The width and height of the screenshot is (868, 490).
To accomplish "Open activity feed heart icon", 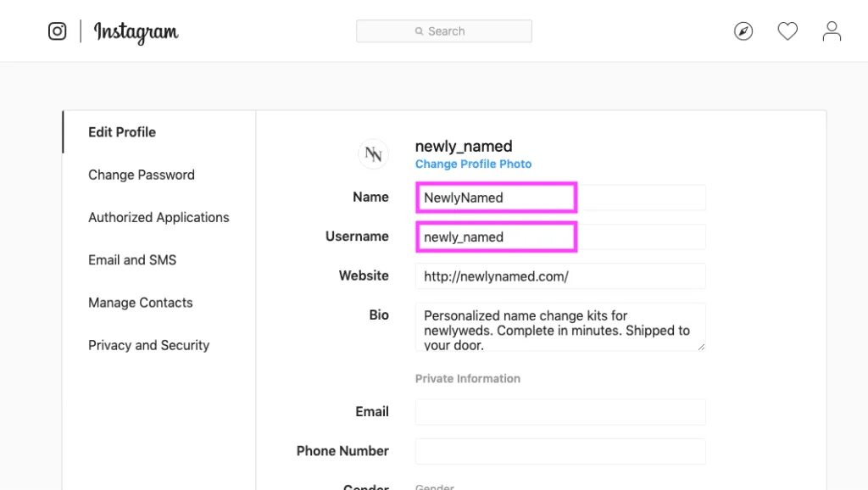I will (x=787, y=31).
